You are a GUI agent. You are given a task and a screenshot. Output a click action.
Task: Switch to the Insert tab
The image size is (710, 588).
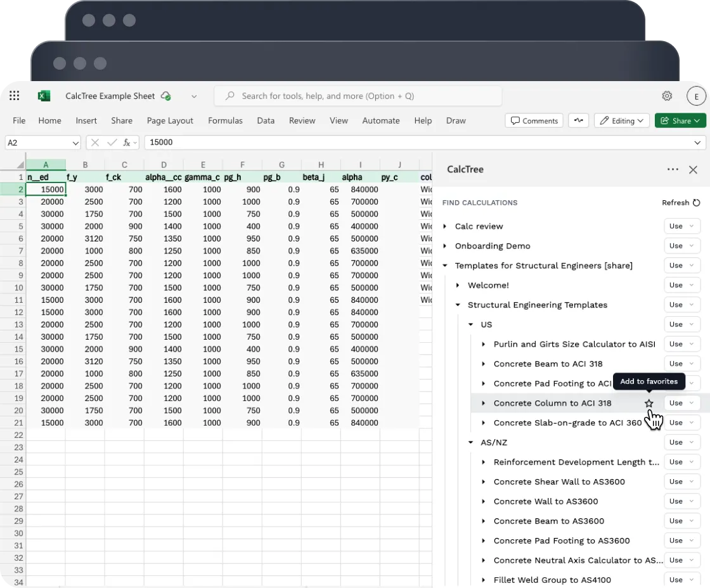[86, 120]
